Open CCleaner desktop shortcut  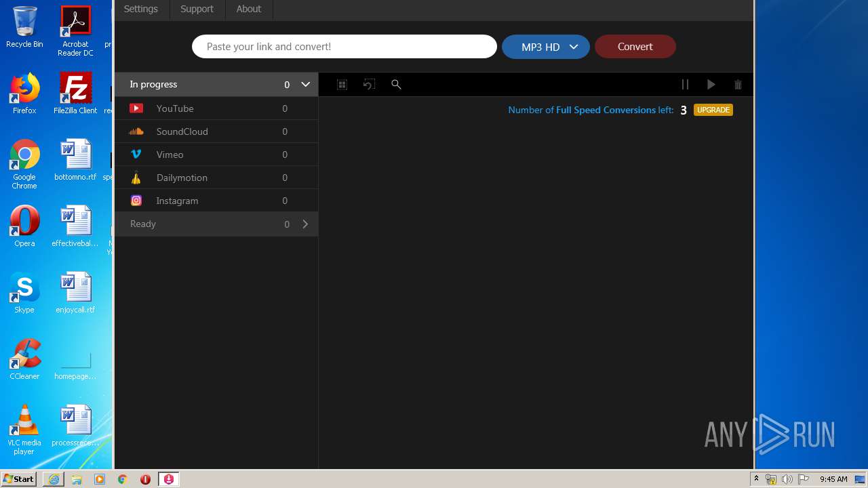pos(24,359)
